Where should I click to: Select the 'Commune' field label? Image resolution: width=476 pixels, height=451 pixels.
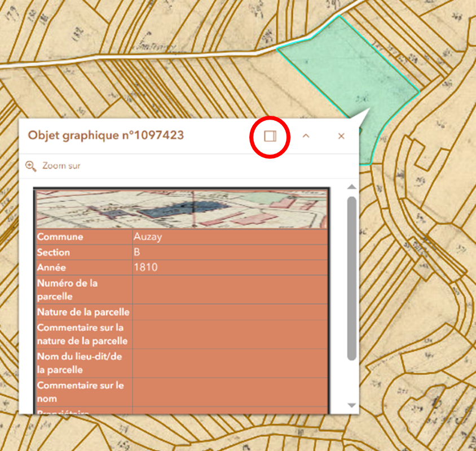coord(60,237)
